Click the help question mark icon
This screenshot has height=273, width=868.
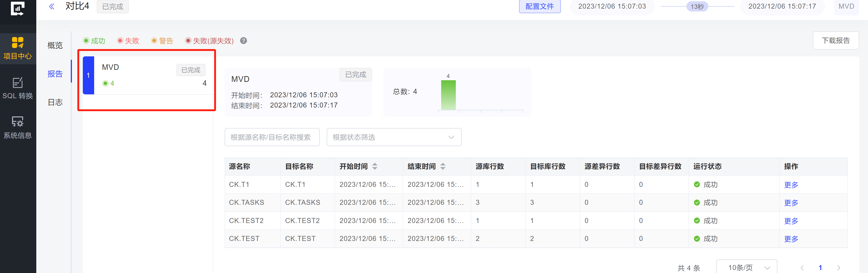(x=244, y=41)
